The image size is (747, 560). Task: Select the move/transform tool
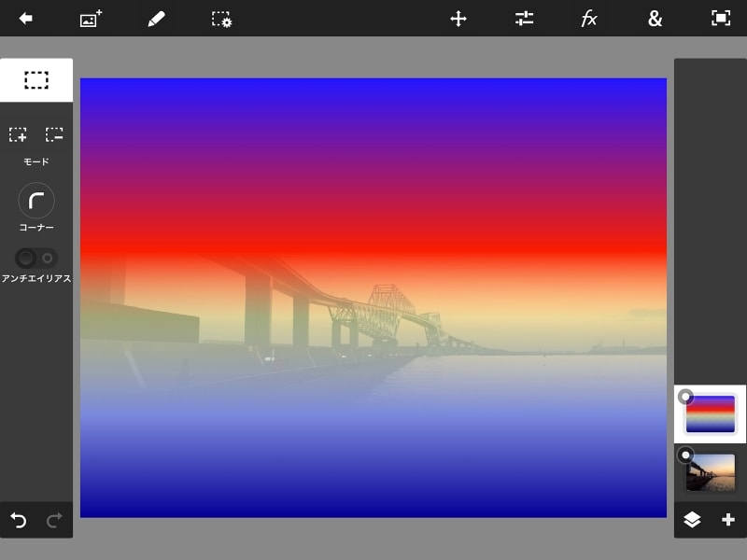(x=458, y=19)
